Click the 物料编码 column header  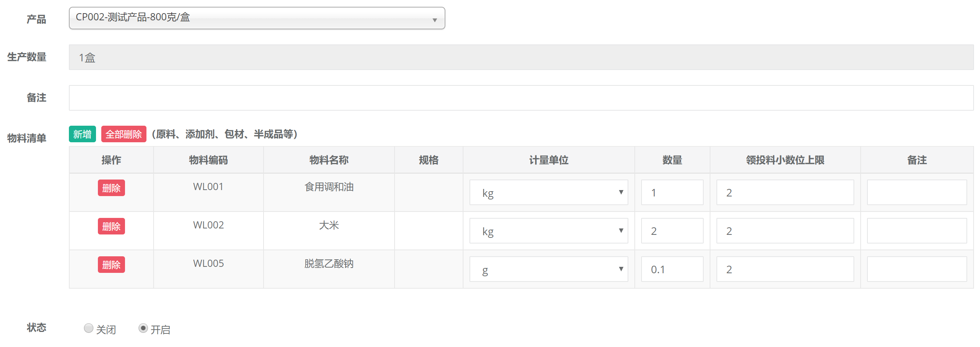tap(208, 160)
